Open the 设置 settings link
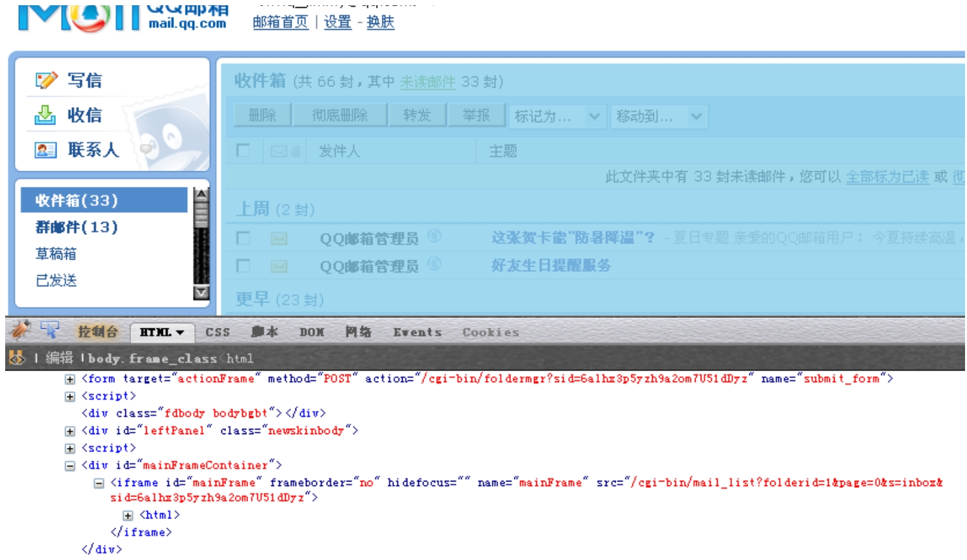 coord(338,22)
